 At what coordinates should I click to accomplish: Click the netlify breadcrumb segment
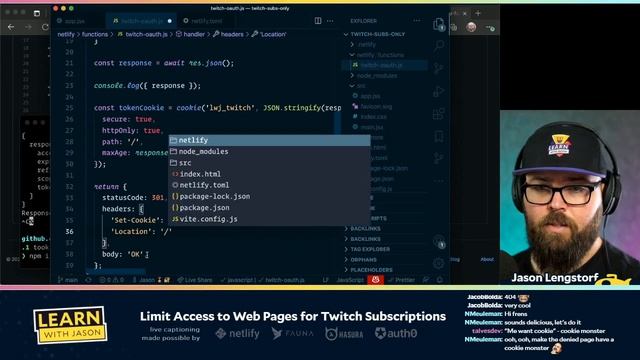[x=66, y=34]
